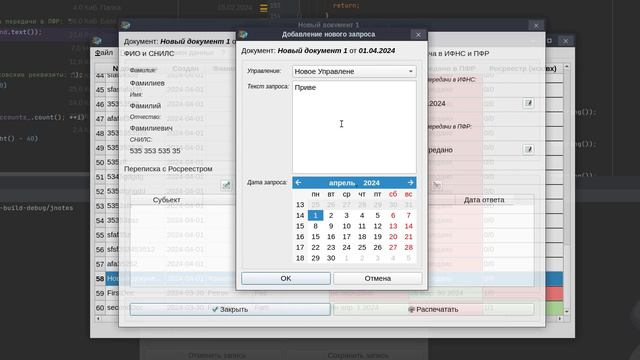The height and width of the screenshot is (360, 640).
Task: Click horizontal scrollbar right arrow in main table
Action: tap(560, 319)
